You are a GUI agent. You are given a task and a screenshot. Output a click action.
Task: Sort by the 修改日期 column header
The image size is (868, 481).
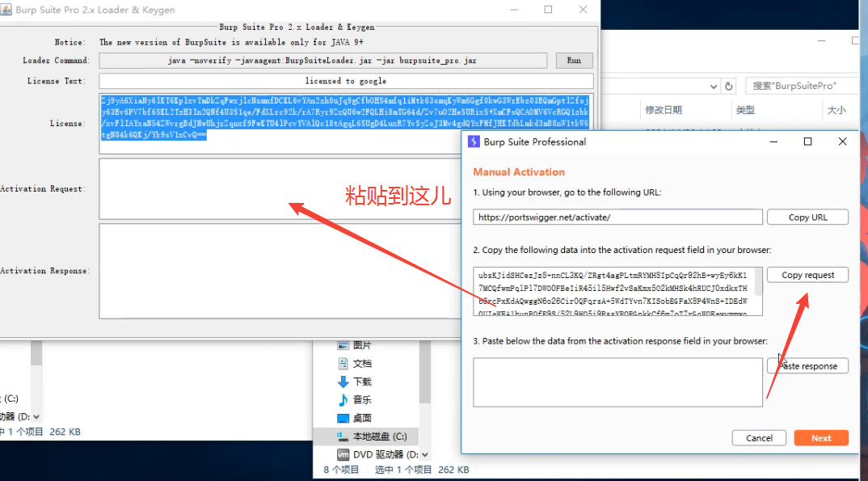pos(664,110)
